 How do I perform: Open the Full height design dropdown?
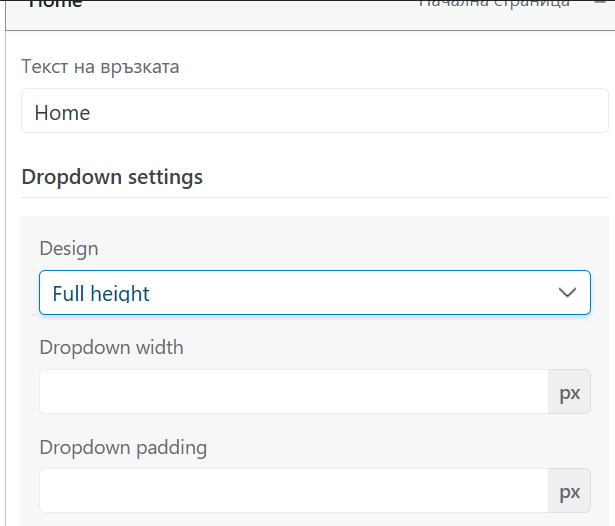(x=314, y=293)
